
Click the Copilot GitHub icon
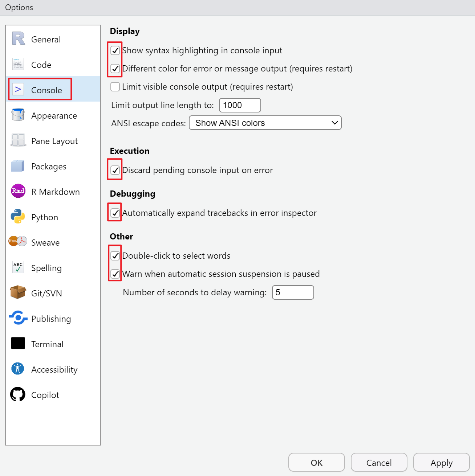[x=18, y=394]
